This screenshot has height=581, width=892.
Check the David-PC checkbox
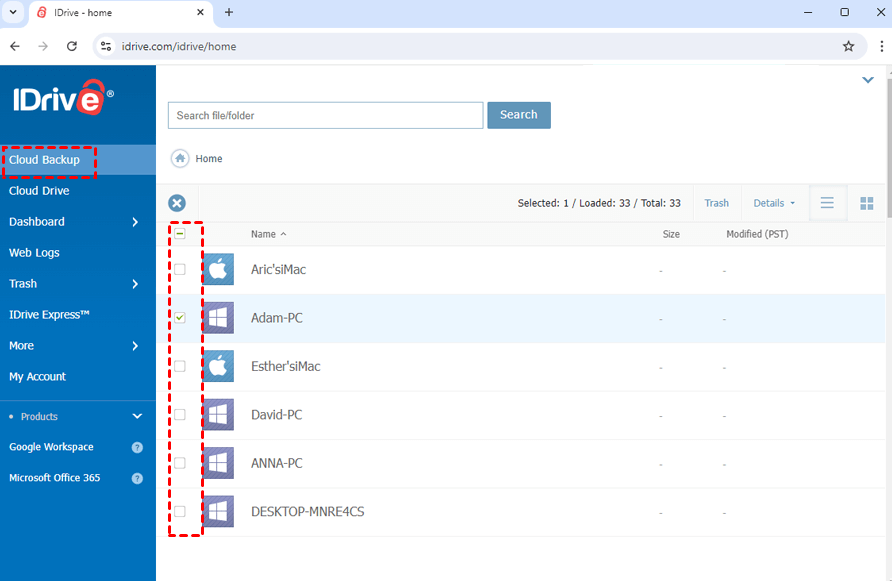[180, 415]
